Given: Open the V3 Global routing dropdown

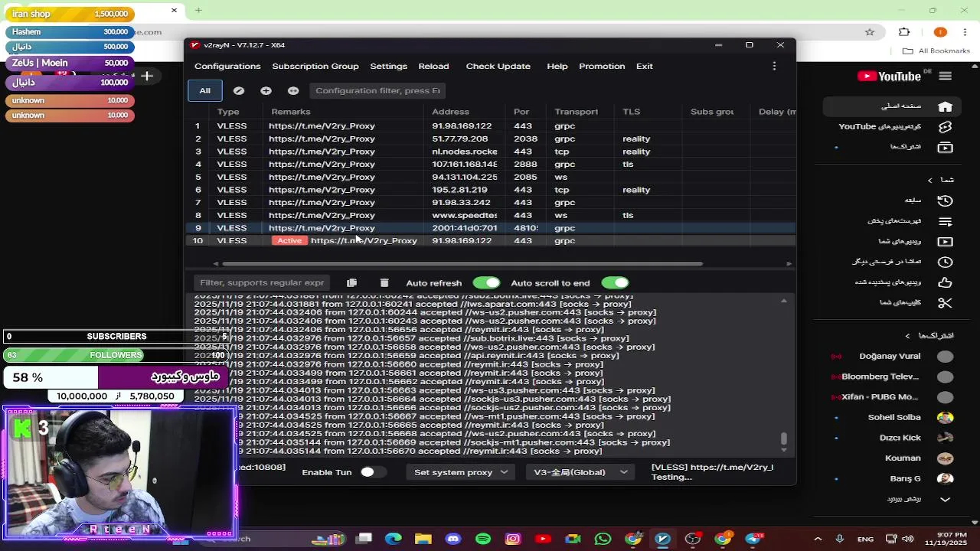Looking at the screenshot, I should (580, 472).
